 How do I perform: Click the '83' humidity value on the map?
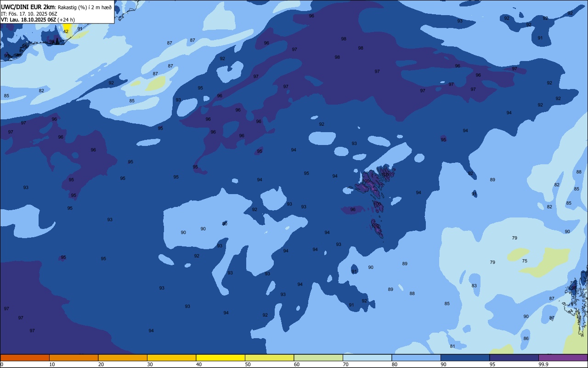pos(474,285)
